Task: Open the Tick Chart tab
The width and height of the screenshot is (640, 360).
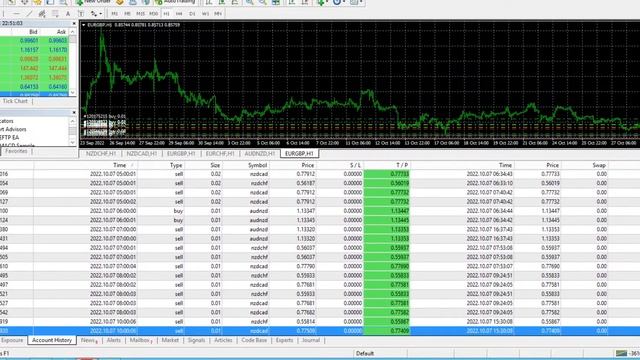Action: click(15, 101)
